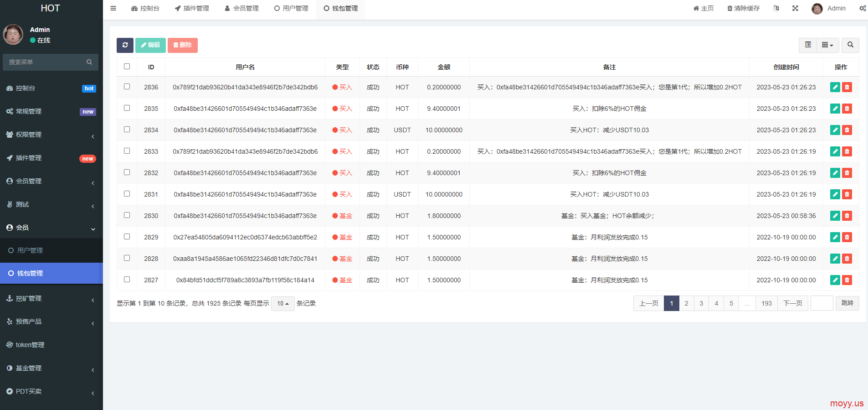Click the green edit icon for row 2836
The width and height of the screenshot is (868, 410).
[835, 87]
